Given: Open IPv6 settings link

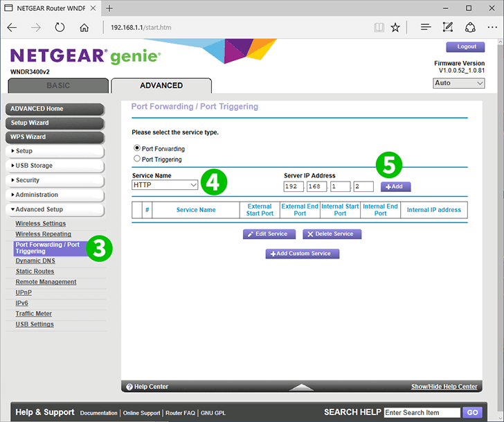Looking at the screenshot, I should click(x=21, y=303).
